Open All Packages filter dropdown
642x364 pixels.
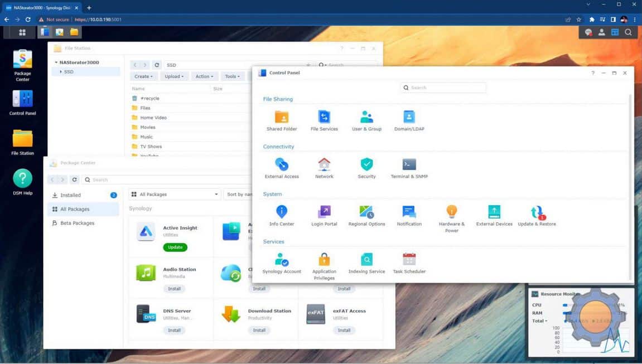click(175, 195)
